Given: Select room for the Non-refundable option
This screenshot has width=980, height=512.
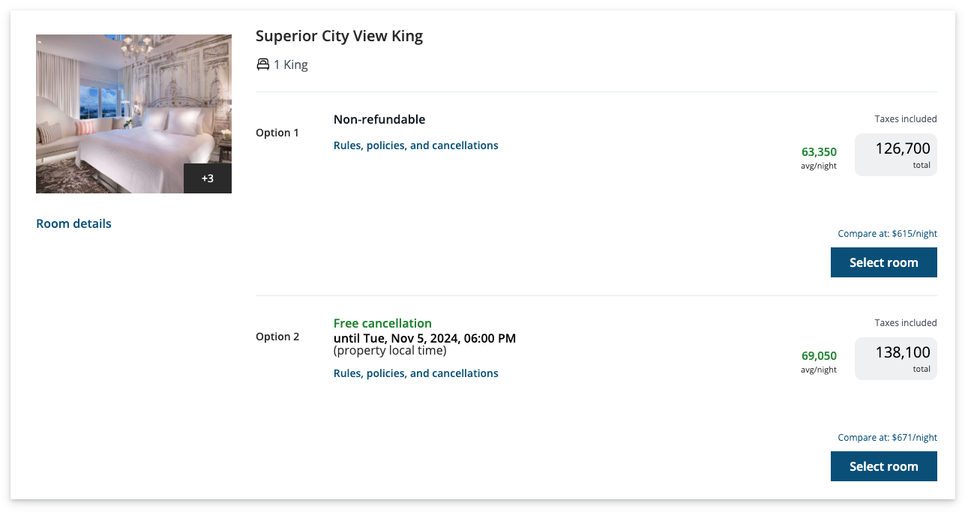Looking at the screenshot, I should (883, 262).
